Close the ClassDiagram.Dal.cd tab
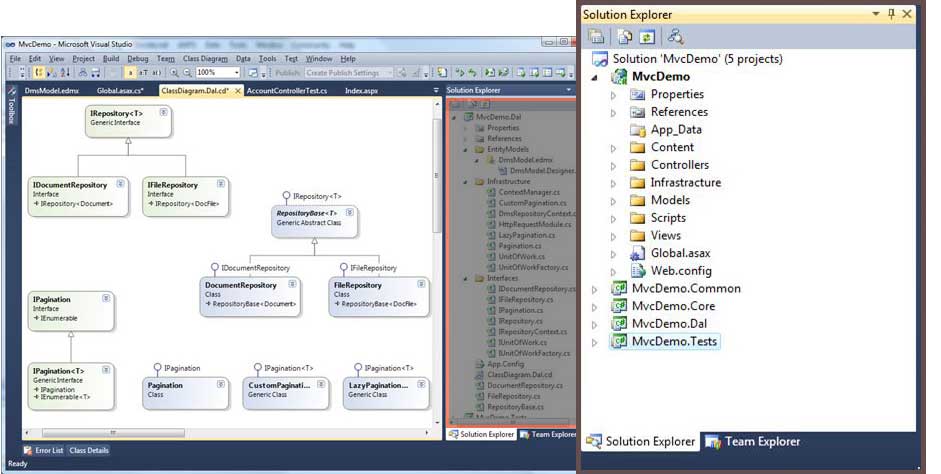 click(x=238, y=91)
